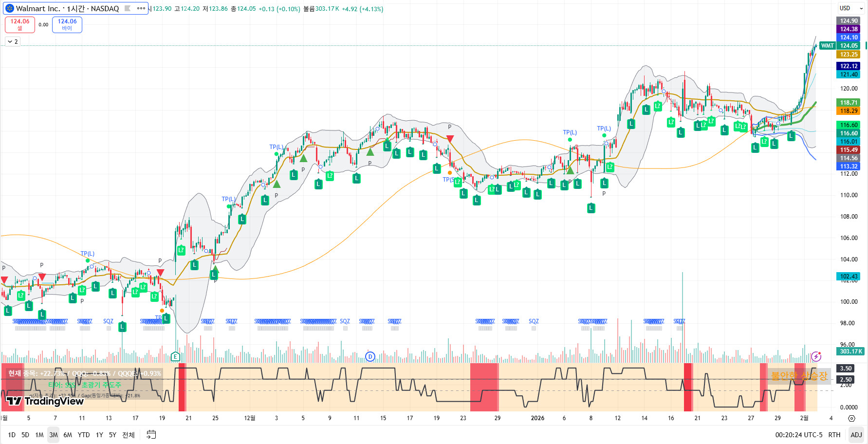Image resolution: width=868 pixels, height=444 pixels.
Task: Click the 303.17K volume label on the scale
Action: (x=851, y=351)
